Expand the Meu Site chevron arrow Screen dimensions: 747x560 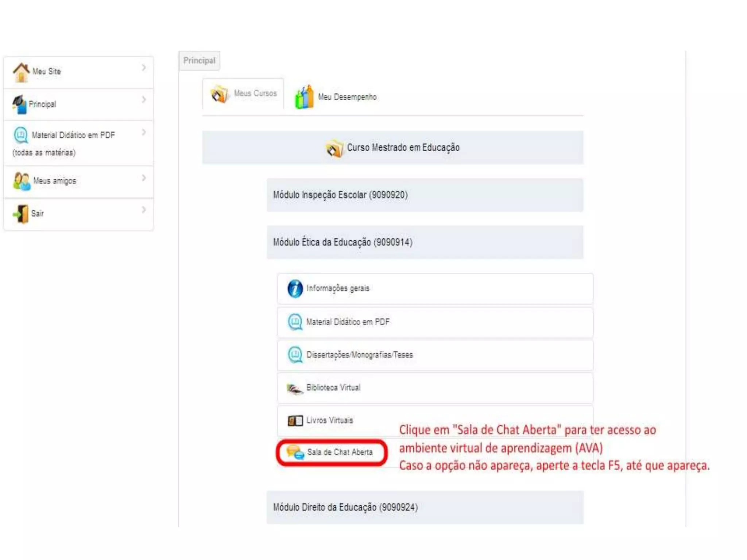[x=144, y=67]
